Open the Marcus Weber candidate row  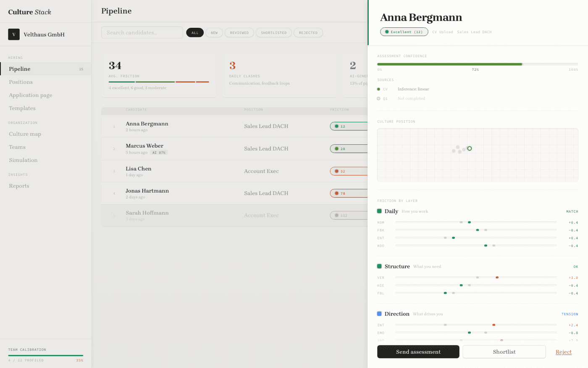coord(234,149)
